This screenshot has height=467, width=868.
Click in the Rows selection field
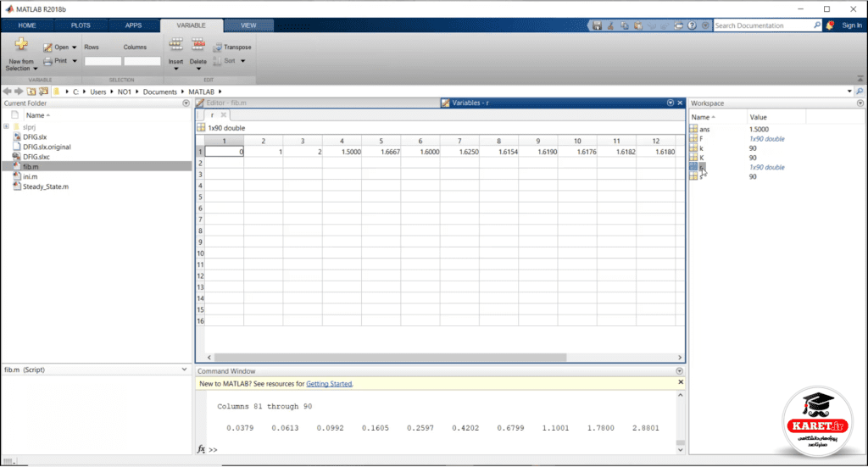[103, 61]
